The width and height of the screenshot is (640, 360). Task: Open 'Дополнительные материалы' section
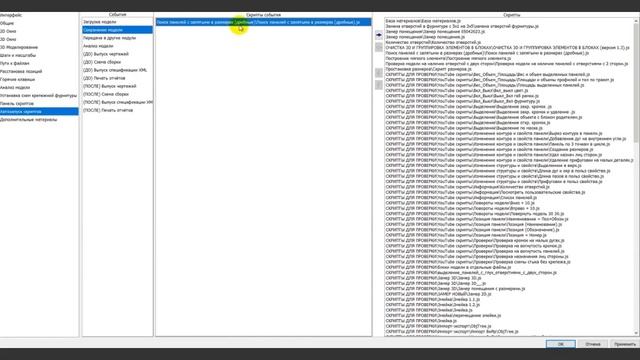pos(29,120)
